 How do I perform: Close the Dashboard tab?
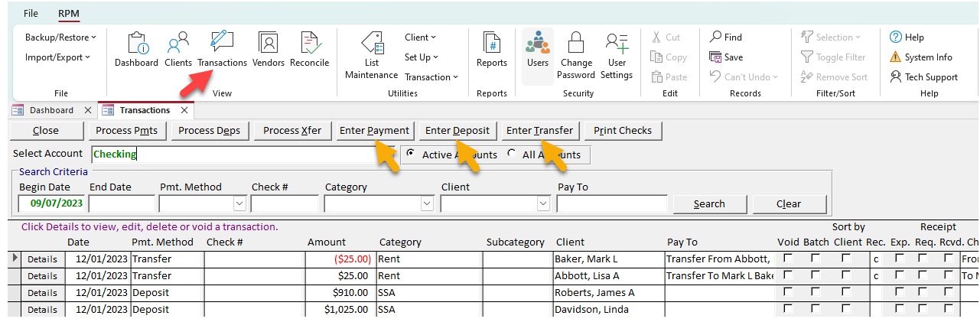click(x=87, y=110)
